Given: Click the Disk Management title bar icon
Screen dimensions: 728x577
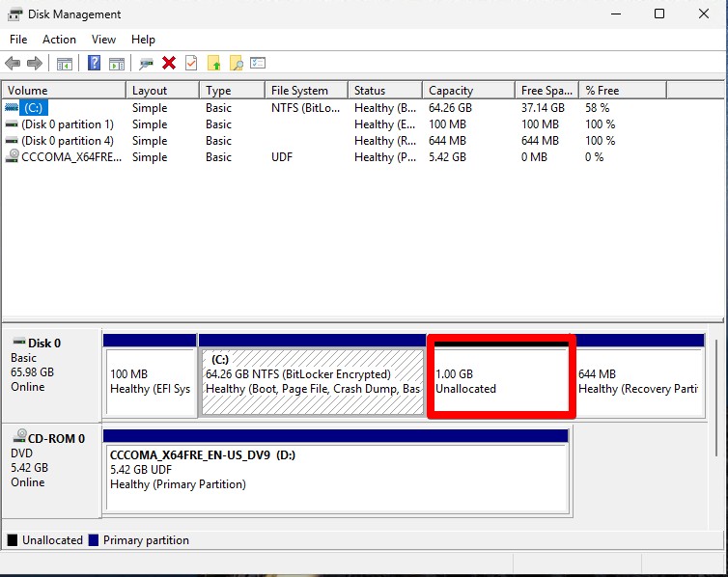Looking at the screenshot, I should 14,14.
